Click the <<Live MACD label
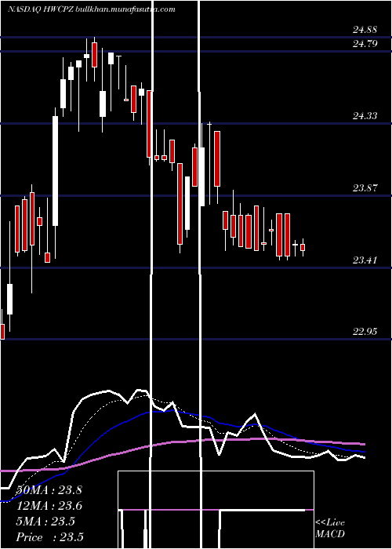 [x=330, y=529]
